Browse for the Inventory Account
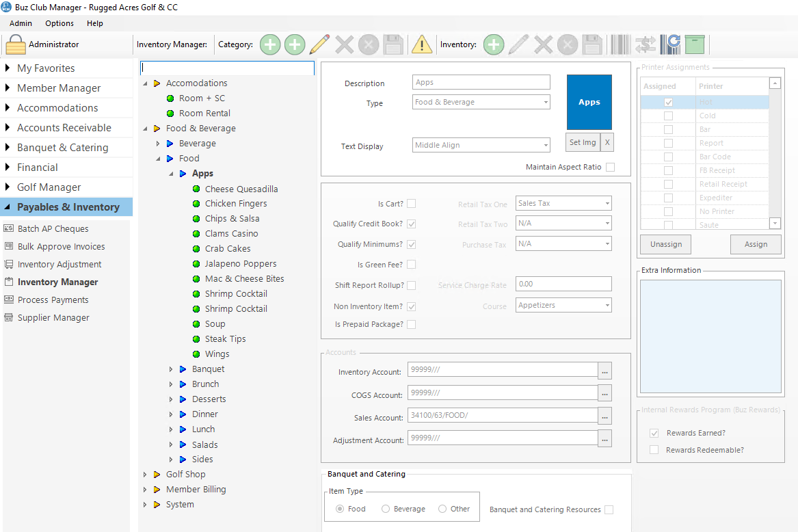Image resolution: width=798 pixels, height=532 pixels. [604, 371]
